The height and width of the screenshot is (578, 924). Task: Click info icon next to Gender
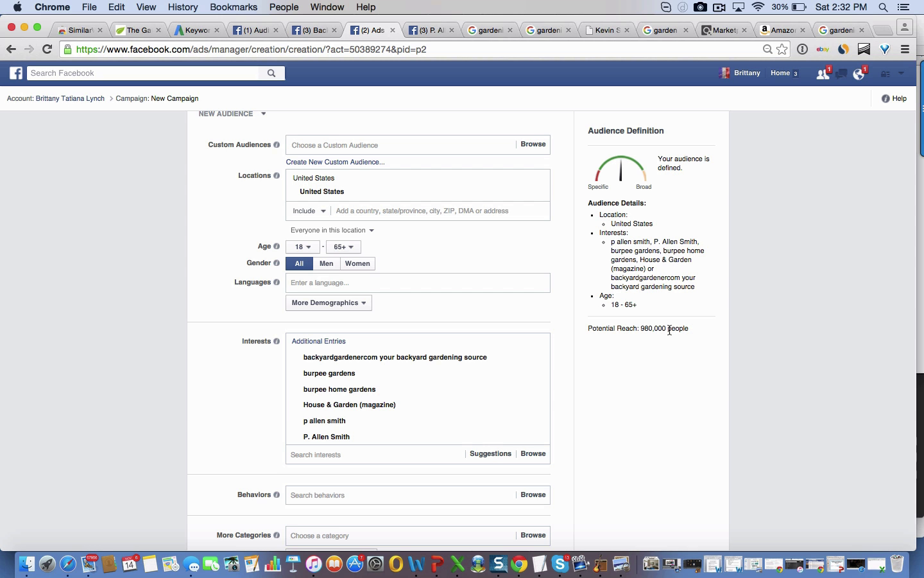pos(277,263)
